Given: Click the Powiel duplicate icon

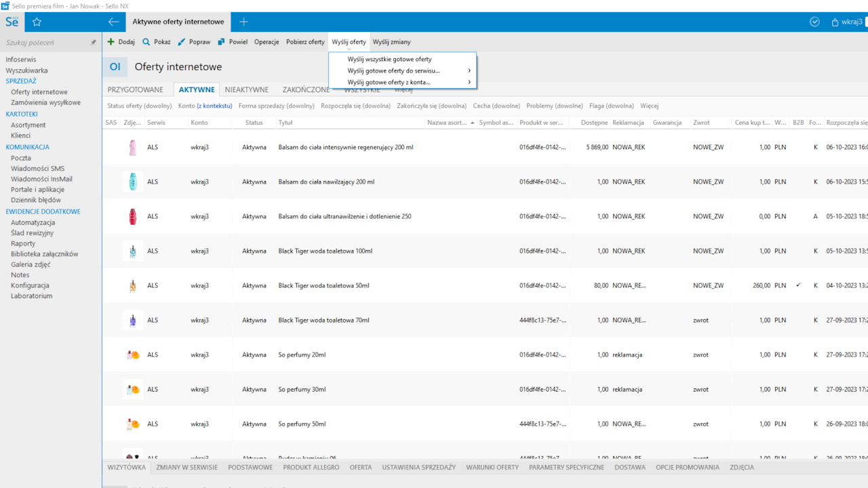Looking at the screenshot, I should point(221,42).
